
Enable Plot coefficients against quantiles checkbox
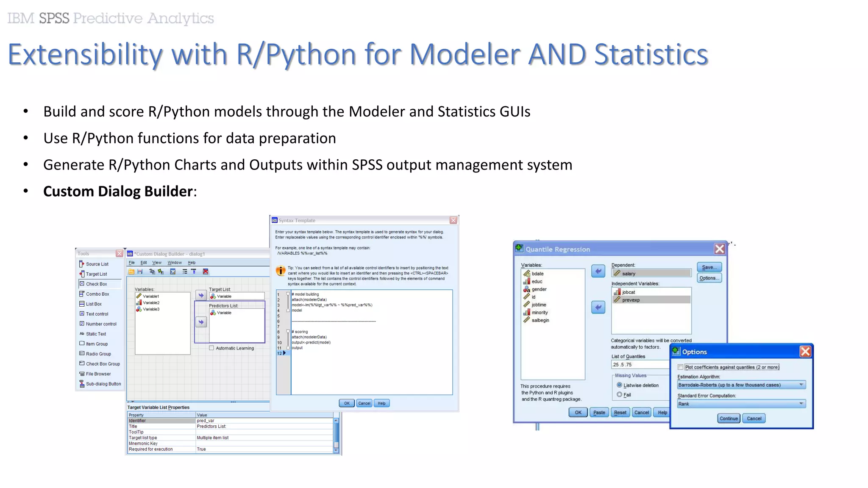click(x=680, y=367)
